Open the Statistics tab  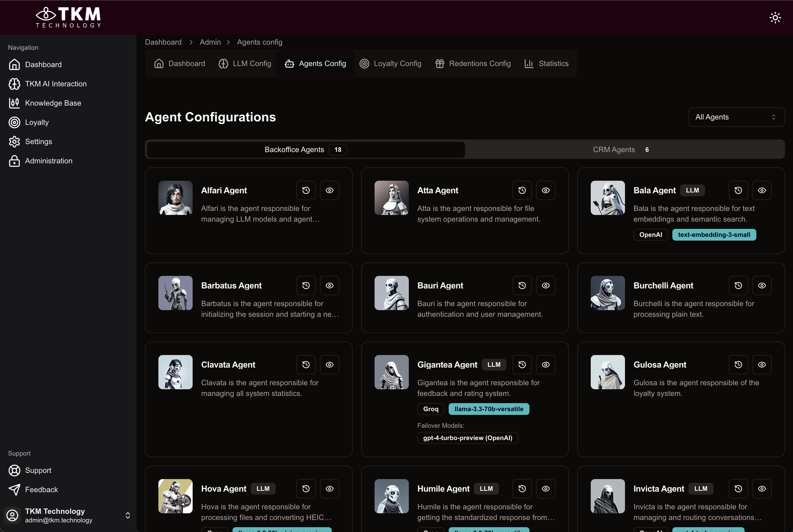click(546, 63)
